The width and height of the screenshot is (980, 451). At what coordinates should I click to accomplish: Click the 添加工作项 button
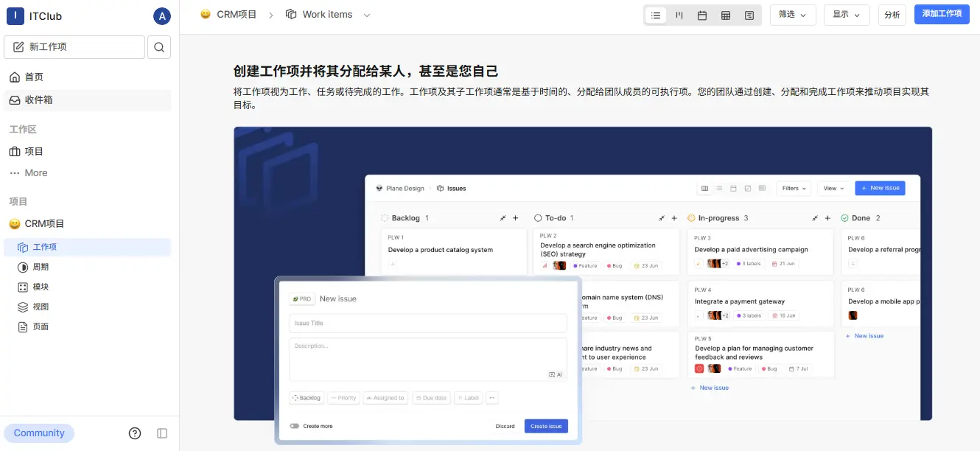(x=942, y=14)
